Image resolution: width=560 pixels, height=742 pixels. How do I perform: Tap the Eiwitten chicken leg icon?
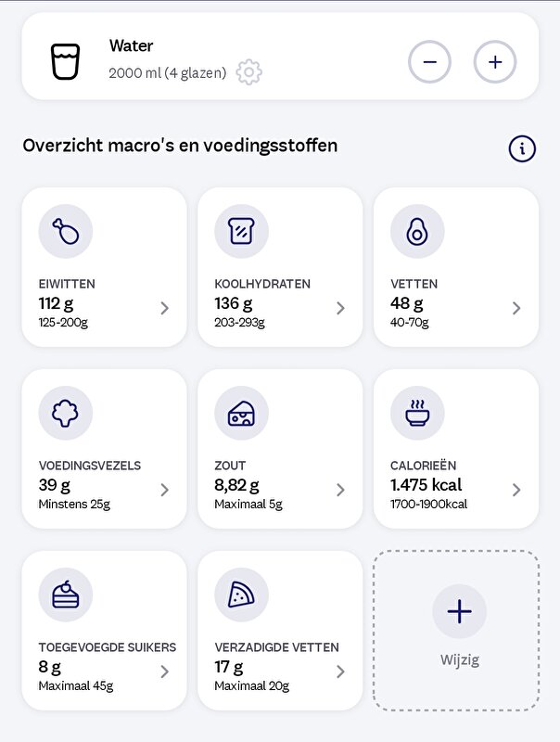point(65,231)
